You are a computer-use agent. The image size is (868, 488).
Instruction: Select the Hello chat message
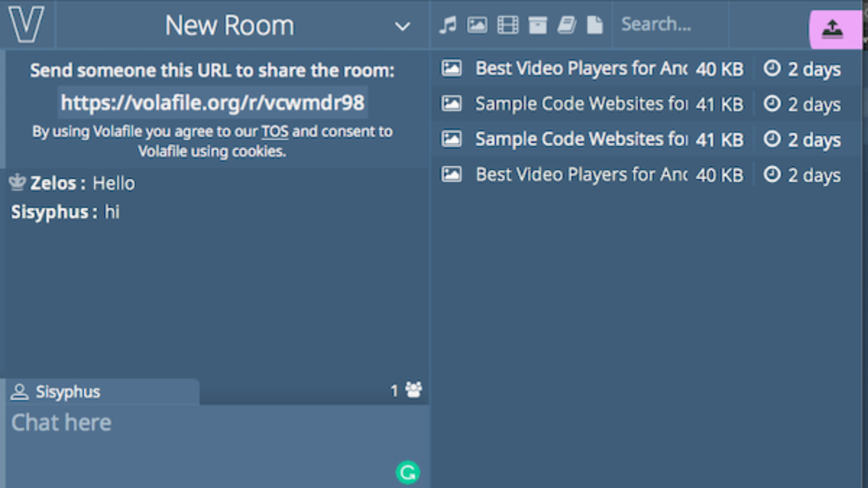tap(114, 184)
